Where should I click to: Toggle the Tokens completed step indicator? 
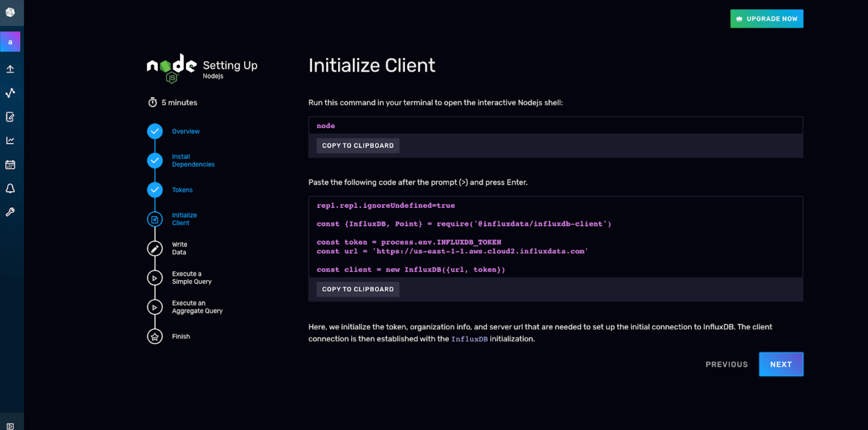(x=154, y=190)
